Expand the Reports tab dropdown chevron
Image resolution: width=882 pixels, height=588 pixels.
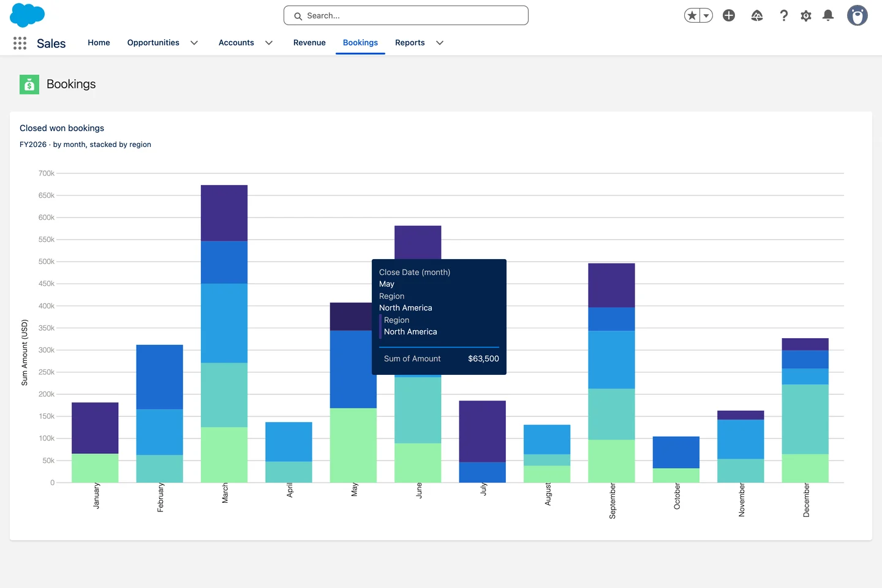tap(440, 43)
